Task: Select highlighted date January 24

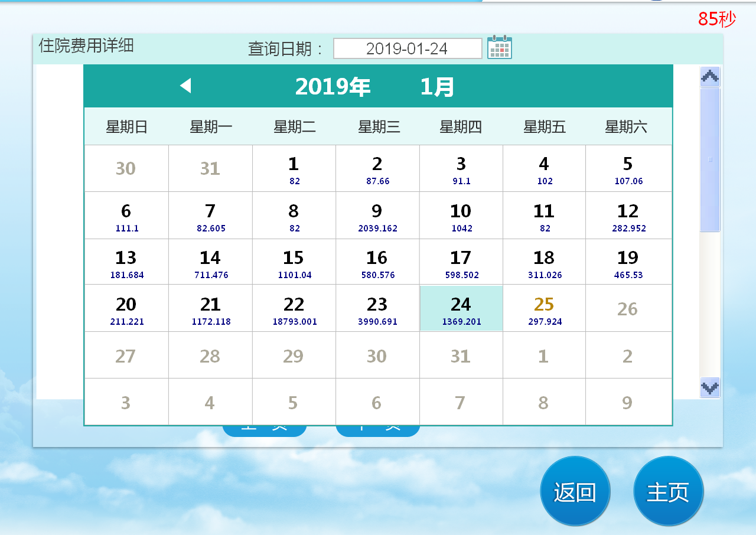Action: tap(461, 309)
